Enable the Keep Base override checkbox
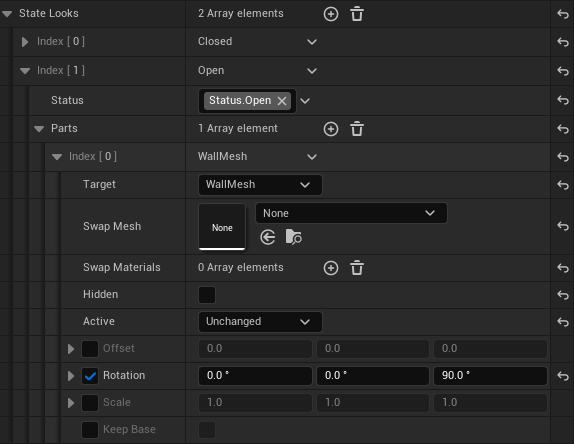The height and width of the screenshot is (444, 574). pos(90,430)
